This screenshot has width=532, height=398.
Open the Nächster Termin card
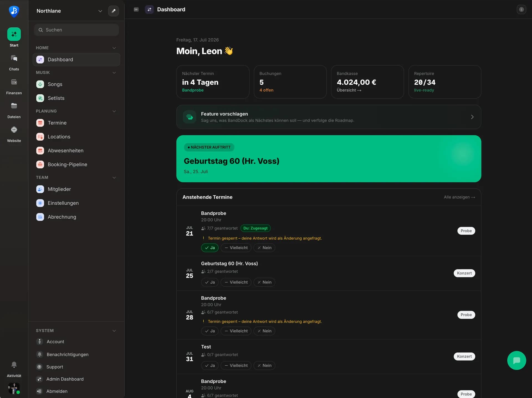pyautogui.click(x=213, y=82)
